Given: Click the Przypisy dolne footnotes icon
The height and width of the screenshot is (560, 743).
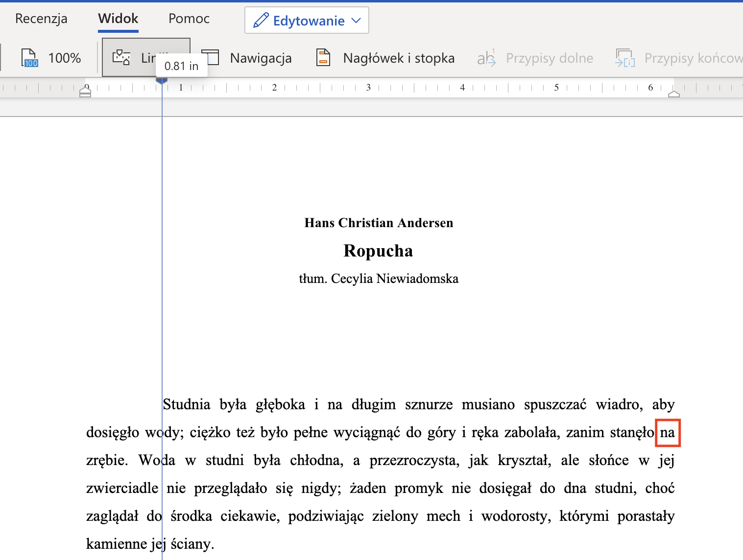Looking at the screenshot, I should [486, 58].
